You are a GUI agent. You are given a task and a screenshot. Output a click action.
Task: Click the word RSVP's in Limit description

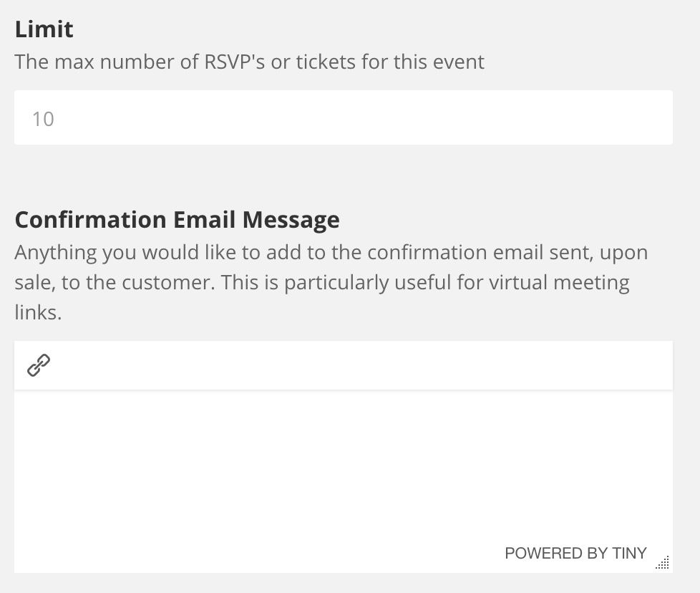[234, 62]
